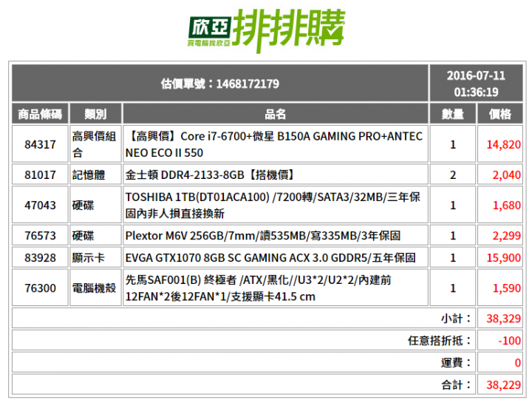
Task: Click total value 38,229
Action: [x=503, y=384]
